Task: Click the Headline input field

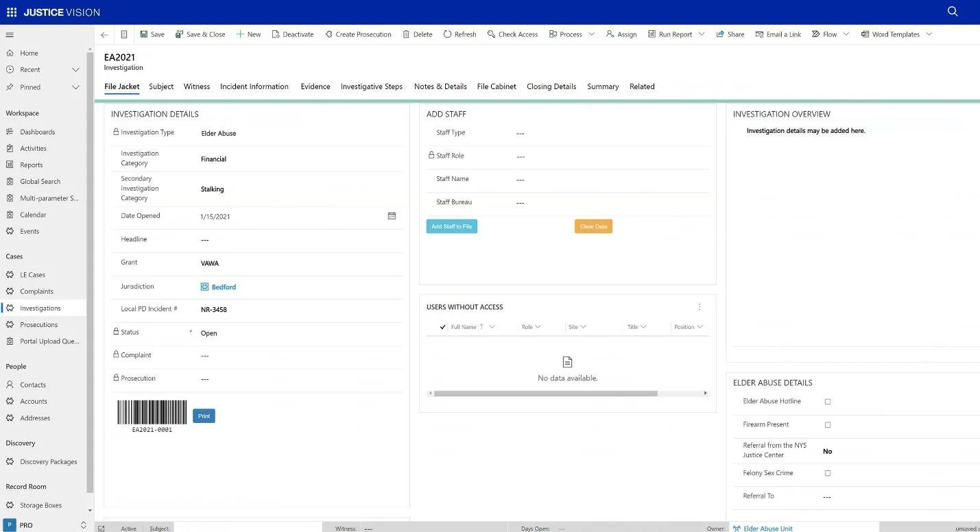Action: click(300, 240)
